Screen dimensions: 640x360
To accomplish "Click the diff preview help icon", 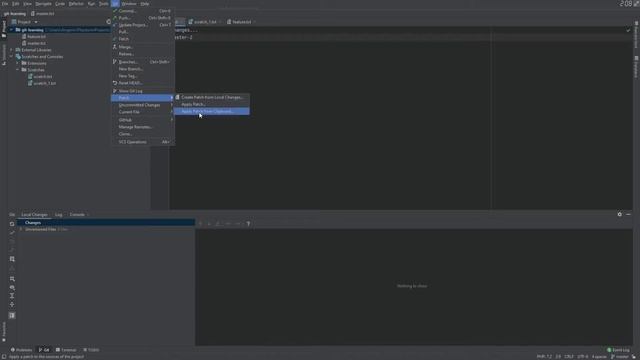I will click(248, 224).
